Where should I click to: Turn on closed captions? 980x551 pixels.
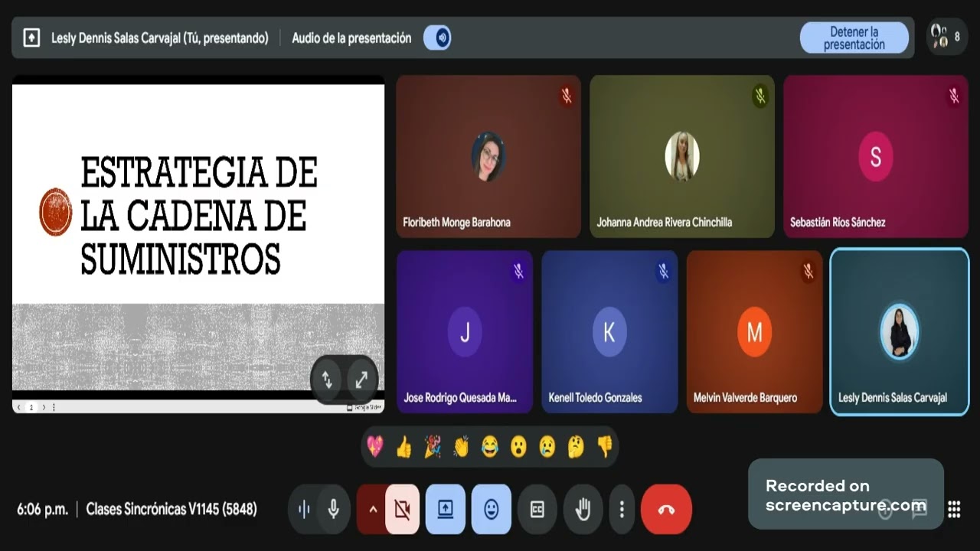[537, 509]
